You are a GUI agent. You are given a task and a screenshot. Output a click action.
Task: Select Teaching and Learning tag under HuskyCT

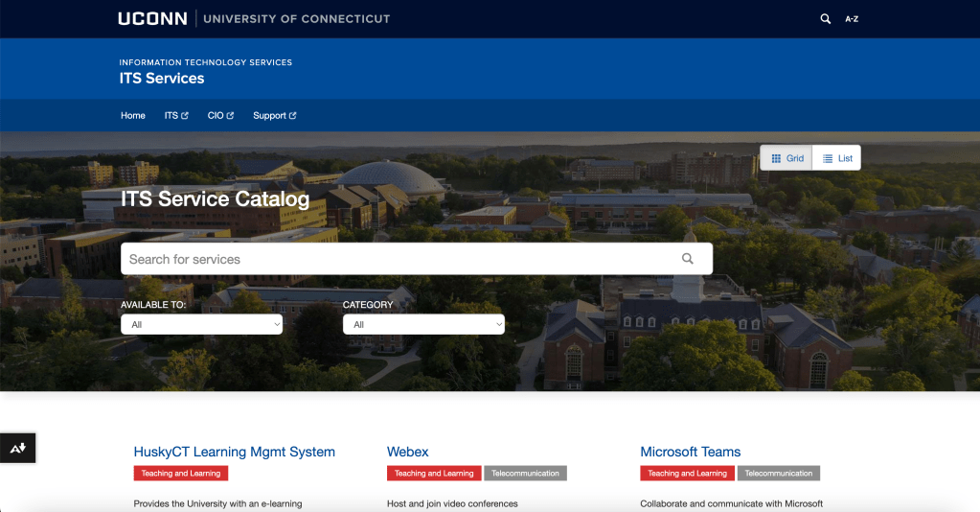tap(180, 474)
